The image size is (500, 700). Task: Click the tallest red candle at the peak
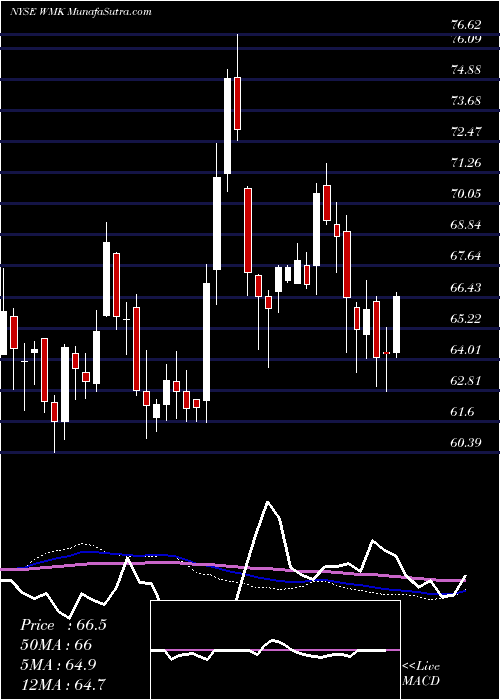238,104
